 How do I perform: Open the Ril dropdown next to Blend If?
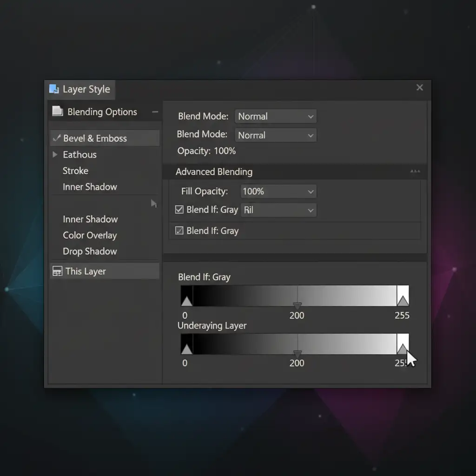click(278, 210)
